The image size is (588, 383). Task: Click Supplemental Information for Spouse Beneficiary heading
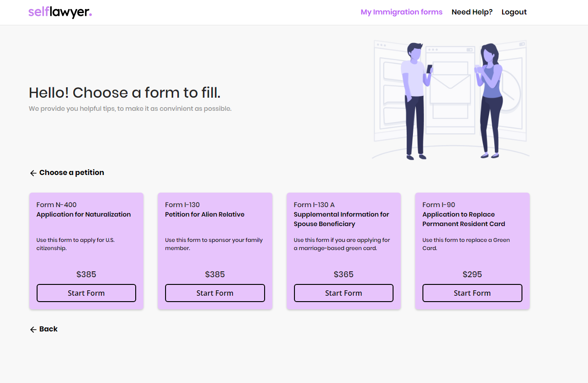click(341, 219)
